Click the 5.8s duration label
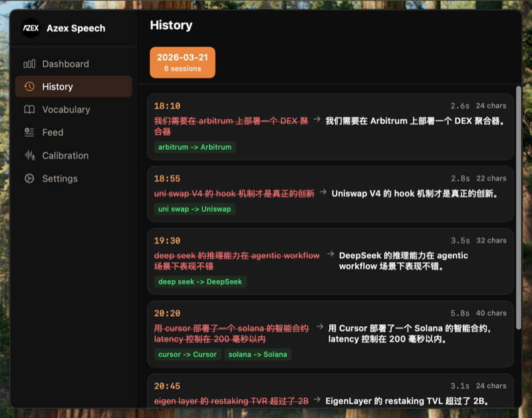The height and width of the screenshot is (418, 532). pos(460,313)
